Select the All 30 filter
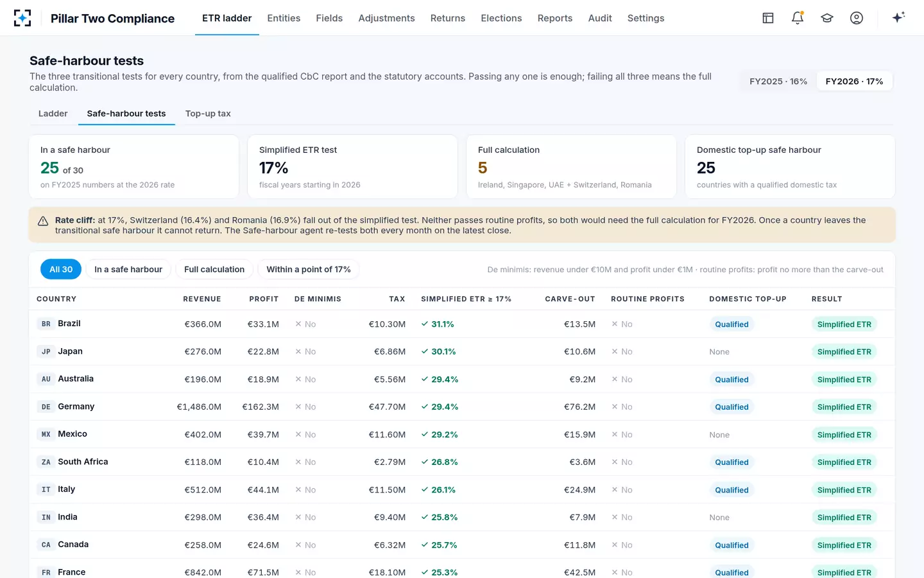 [x=61, y=269]
